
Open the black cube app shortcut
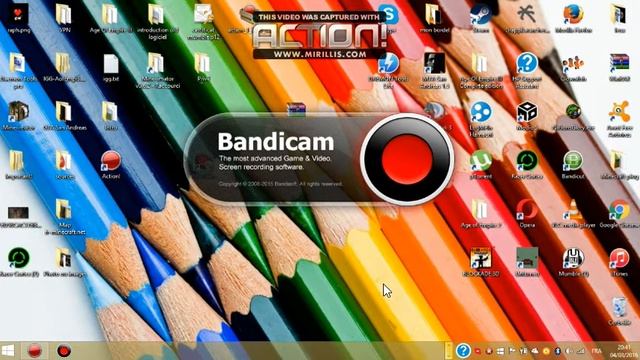(x=527, y=116)
